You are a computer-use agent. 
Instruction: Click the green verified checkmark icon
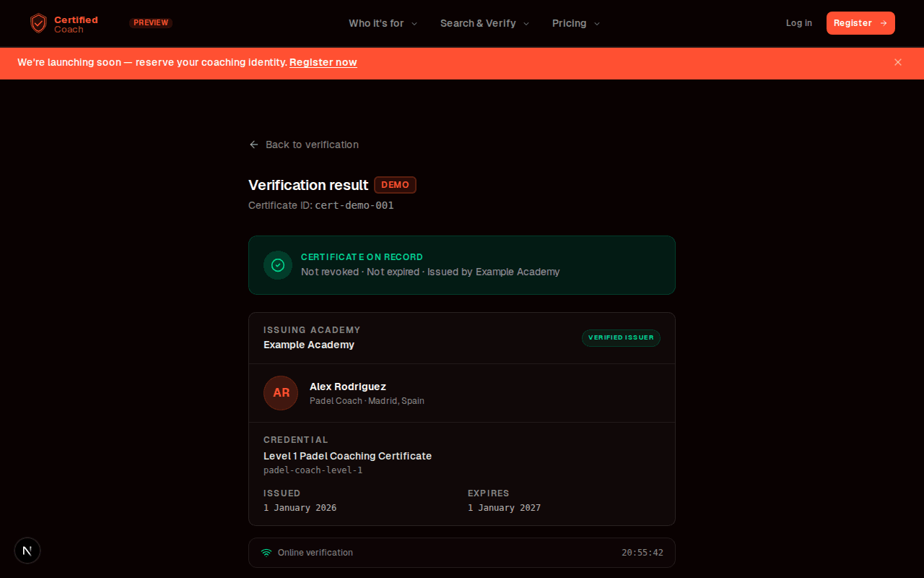[277, 265]
